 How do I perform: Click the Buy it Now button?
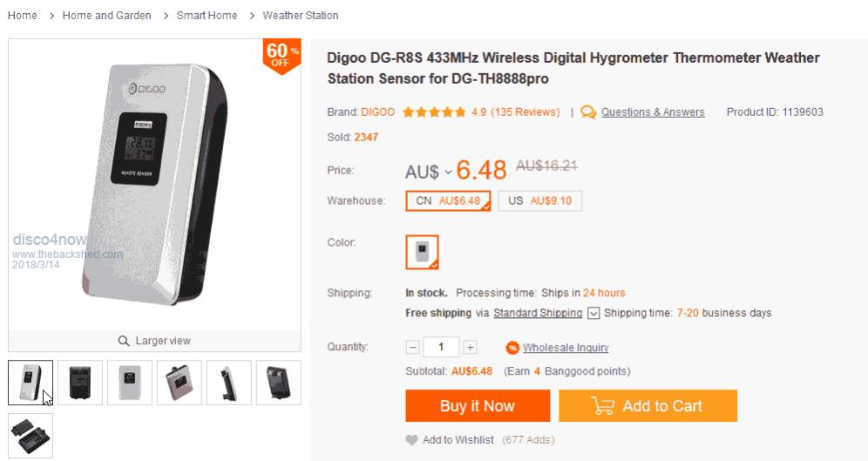pyautogui.click(x=478, y=405)
